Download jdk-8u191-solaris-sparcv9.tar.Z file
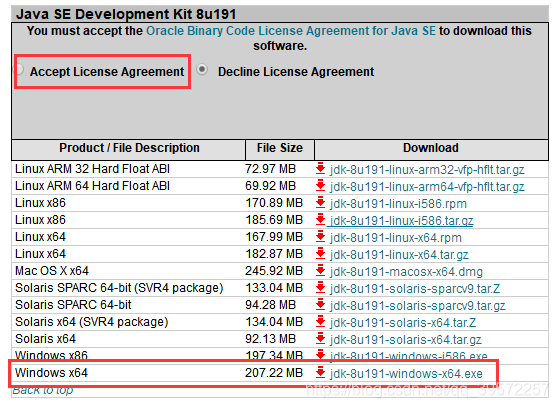This screenshot has width=559, height=408. click(415, 289)
